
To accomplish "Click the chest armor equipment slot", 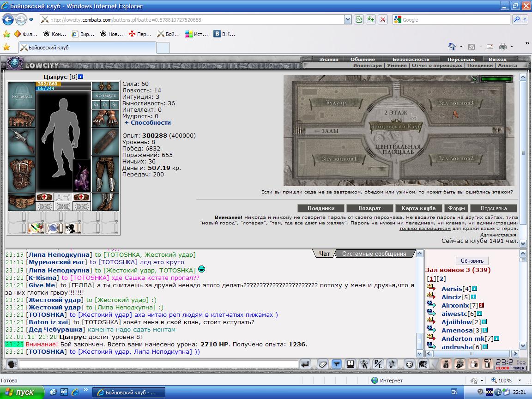I will click(22, 174).
